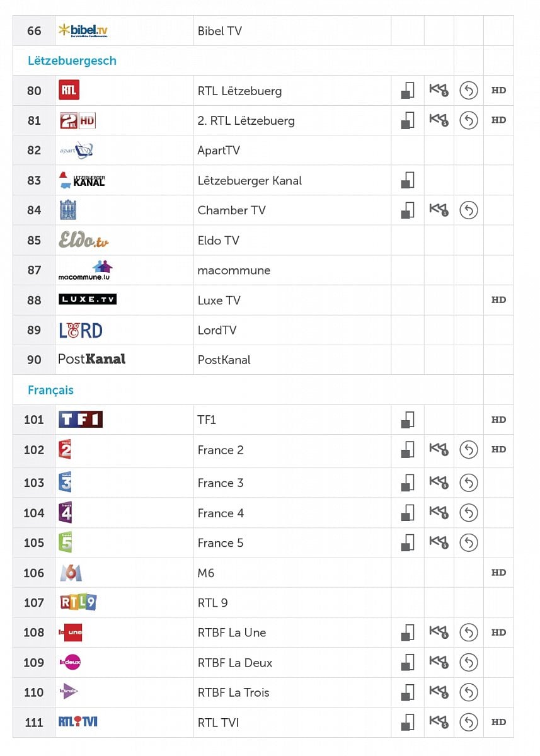
Task: Click the replay icon for Chamber TV
Action: tap(468, 210)
